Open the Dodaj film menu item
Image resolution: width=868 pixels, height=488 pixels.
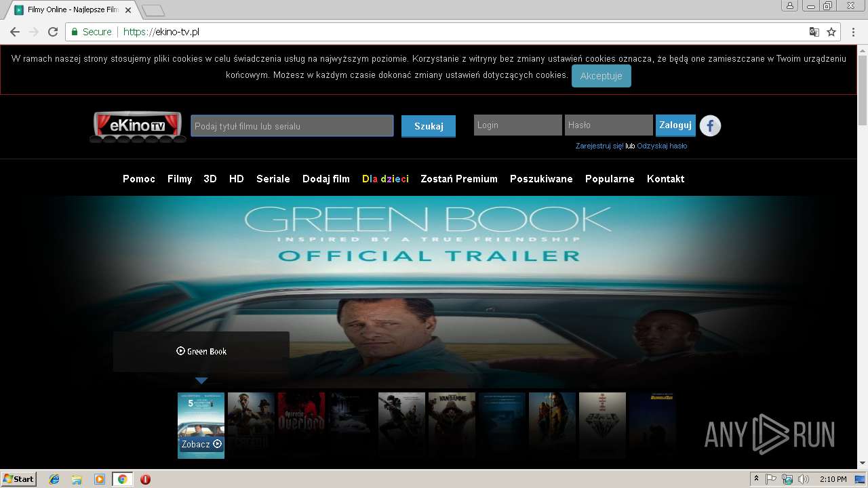click(x=326, y=179)
